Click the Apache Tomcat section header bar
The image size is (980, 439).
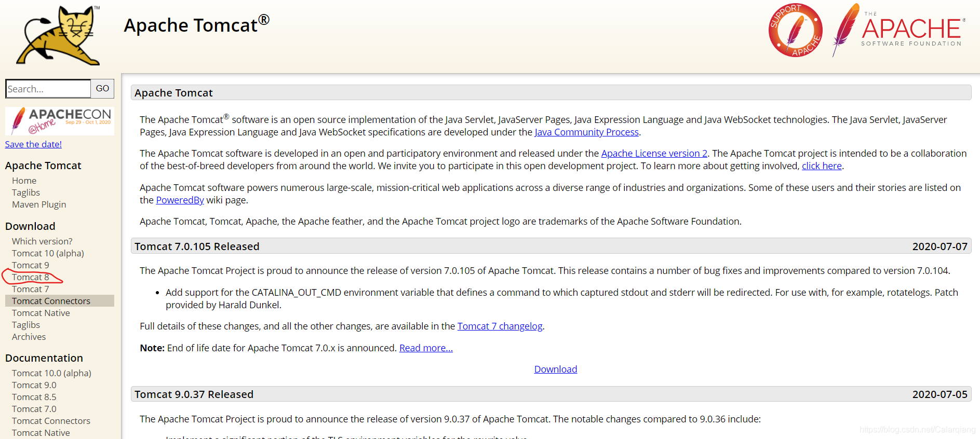tap(551, 92)
